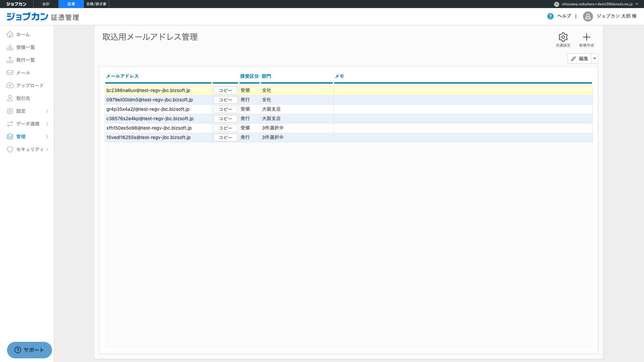Click the ジョブカン 太郎 様 user name
This screenshot has width=644, height=362.
point(616,16)
